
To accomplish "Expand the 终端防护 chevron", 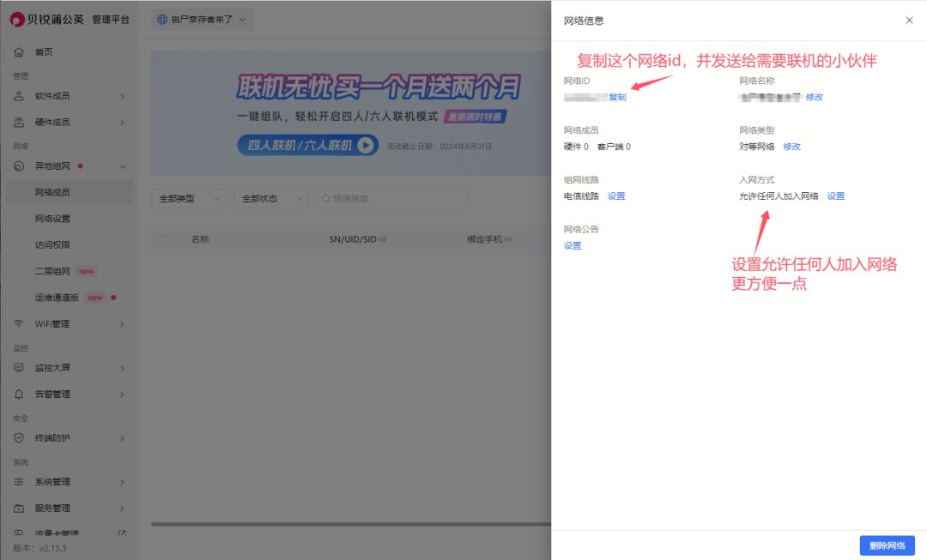I will click(x=123, y=438).
